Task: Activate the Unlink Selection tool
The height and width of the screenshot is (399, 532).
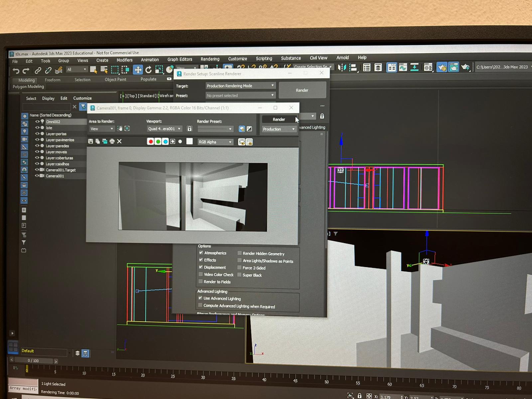Action: (48, 70)
